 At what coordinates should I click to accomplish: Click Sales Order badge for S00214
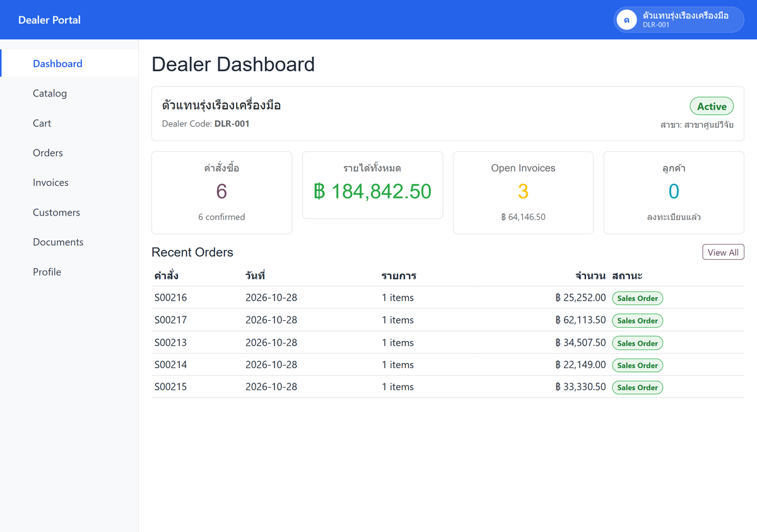tap(637, 366)
